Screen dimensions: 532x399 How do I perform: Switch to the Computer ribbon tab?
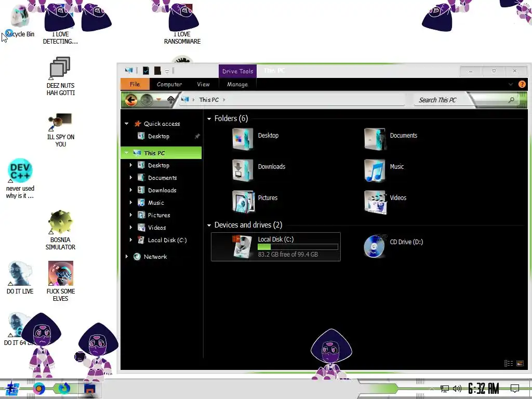click(169, 84)
